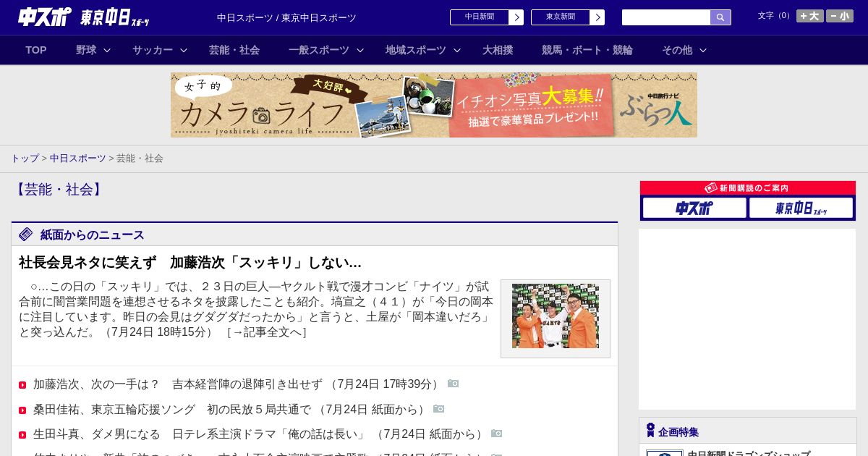868x456 pixels.
Task: Click photo icon beside 桑田佳祐 article
Action: [x=438, y=409]
